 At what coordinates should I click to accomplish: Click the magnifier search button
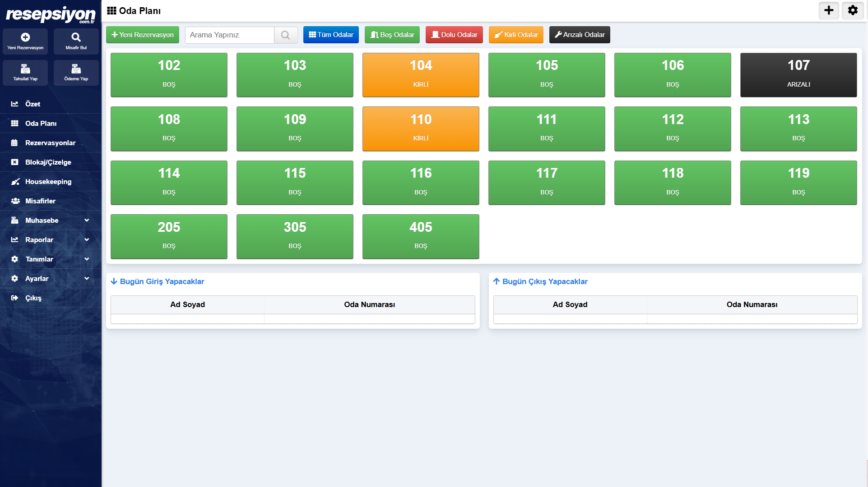285,35
